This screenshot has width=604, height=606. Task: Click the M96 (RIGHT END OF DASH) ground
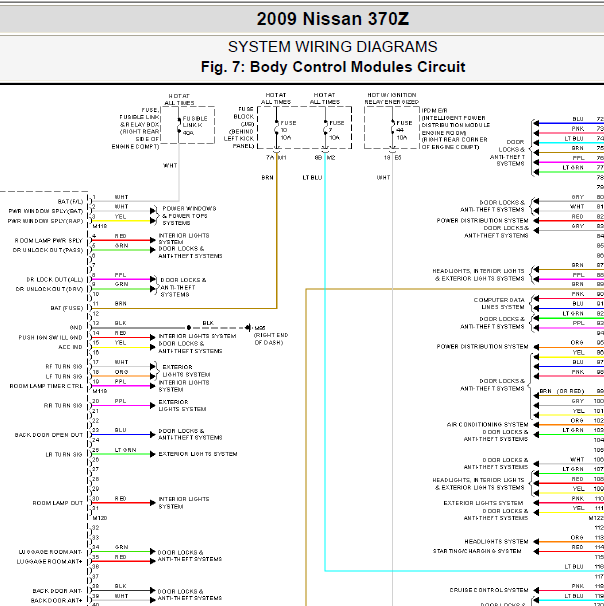click(271, 335)
